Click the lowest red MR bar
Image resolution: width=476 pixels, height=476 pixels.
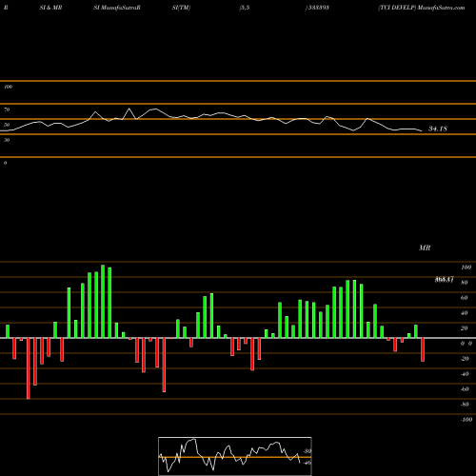29,368
